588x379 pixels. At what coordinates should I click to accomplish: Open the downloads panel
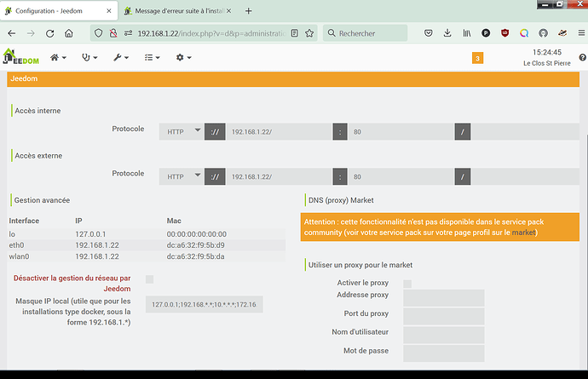click(447, 33)
